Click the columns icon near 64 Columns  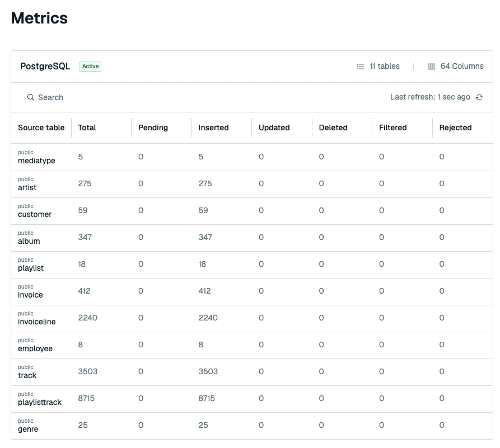432,66
